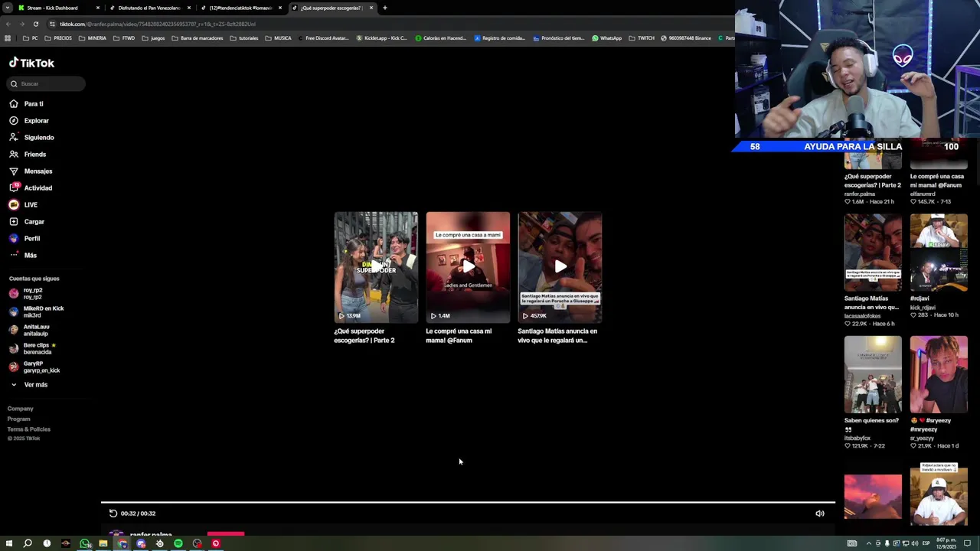Open the juegos bookmark folder
The image size is (980, 551).
(153, 37)
